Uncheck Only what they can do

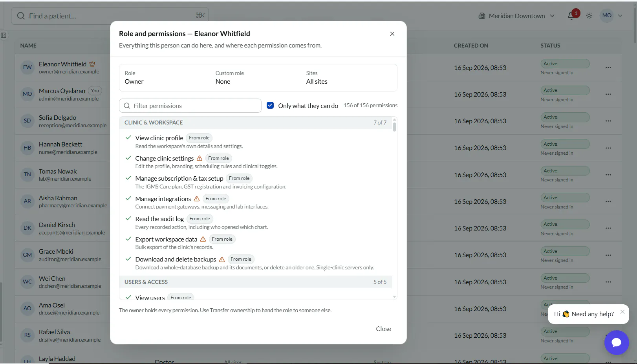point(270,105)
